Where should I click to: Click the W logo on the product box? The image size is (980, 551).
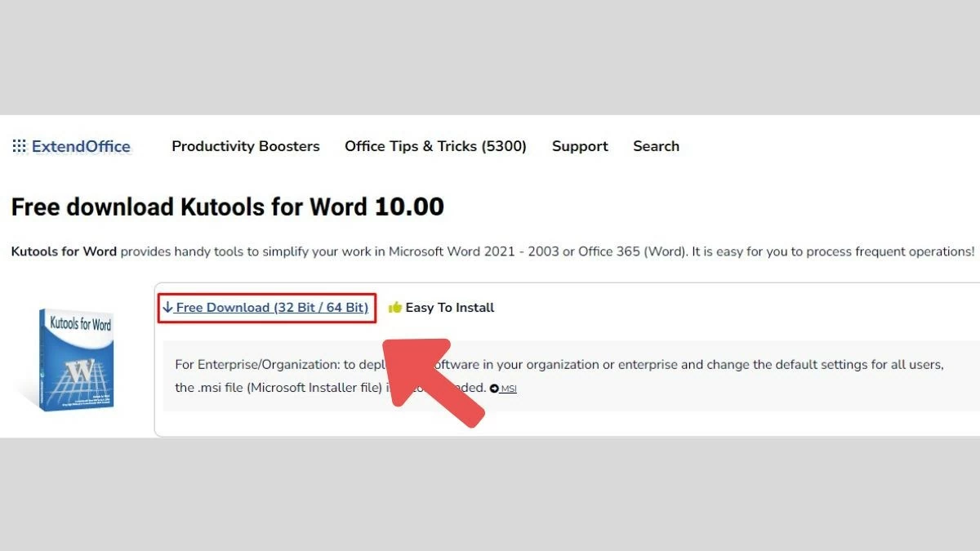click(79, 371)
